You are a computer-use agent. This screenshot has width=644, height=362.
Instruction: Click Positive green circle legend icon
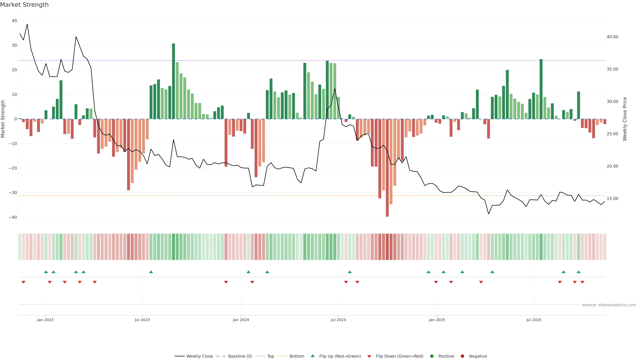click(x=432, y=356)
